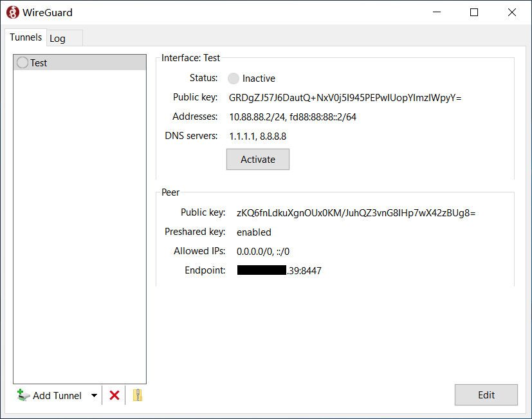Maximize the WireGuard window
Viewport: 532px width, 419px height.
click(474, 12)
